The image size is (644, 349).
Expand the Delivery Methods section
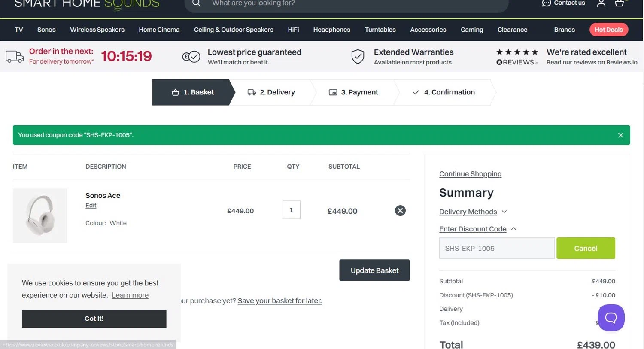point(473,212)
